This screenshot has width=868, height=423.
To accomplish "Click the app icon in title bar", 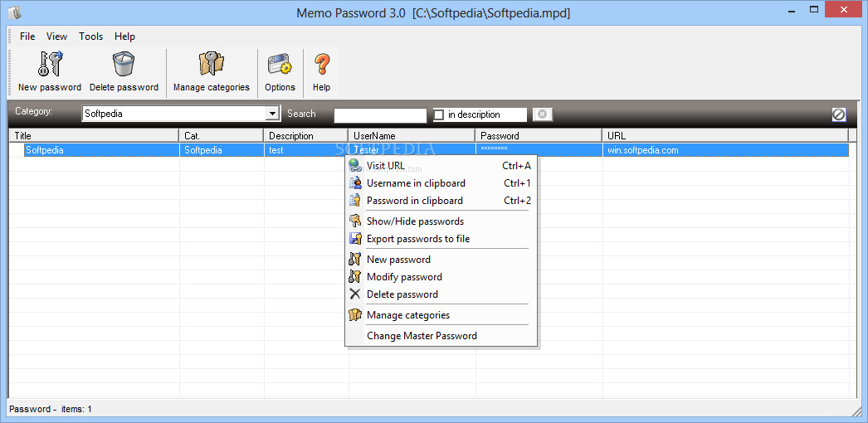I will point(15,12).
